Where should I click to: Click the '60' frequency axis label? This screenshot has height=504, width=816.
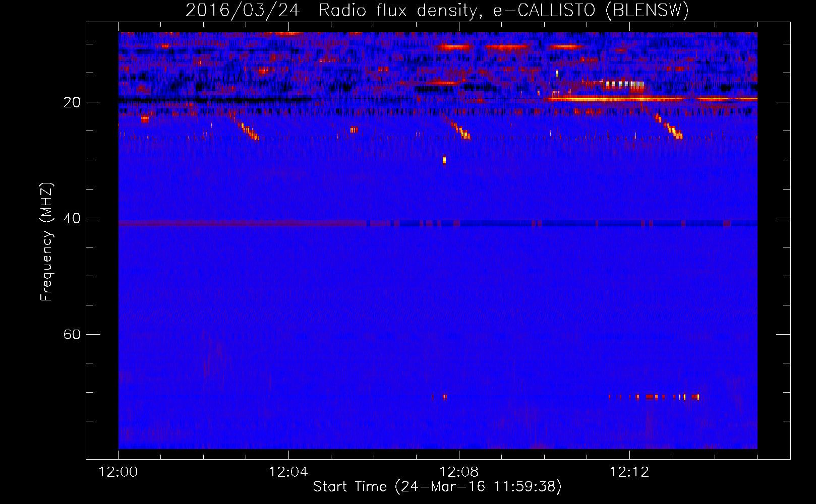coord(72,335)
